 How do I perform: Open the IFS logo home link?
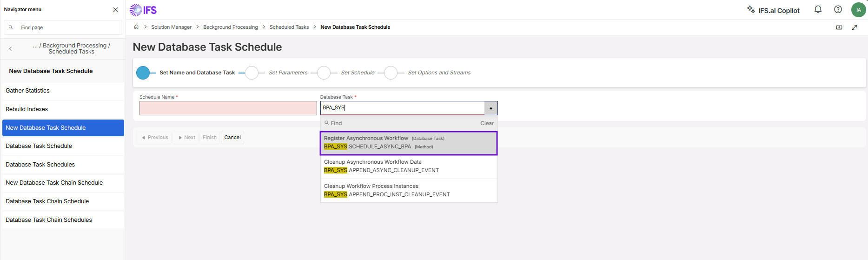143,10
